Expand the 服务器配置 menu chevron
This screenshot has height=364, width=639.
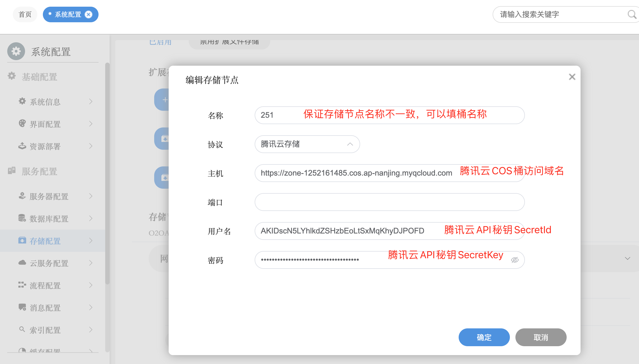[91, 196]
